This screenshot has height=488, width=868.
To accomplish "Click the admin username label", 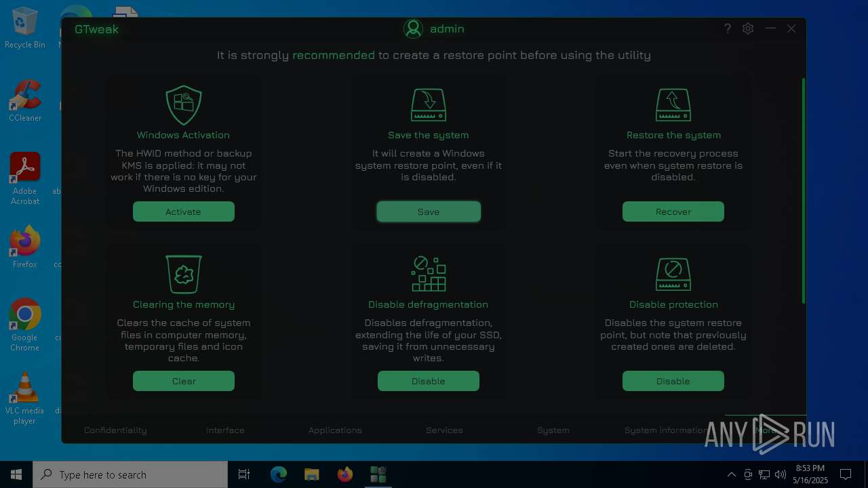I will click(x=447, y=28).
